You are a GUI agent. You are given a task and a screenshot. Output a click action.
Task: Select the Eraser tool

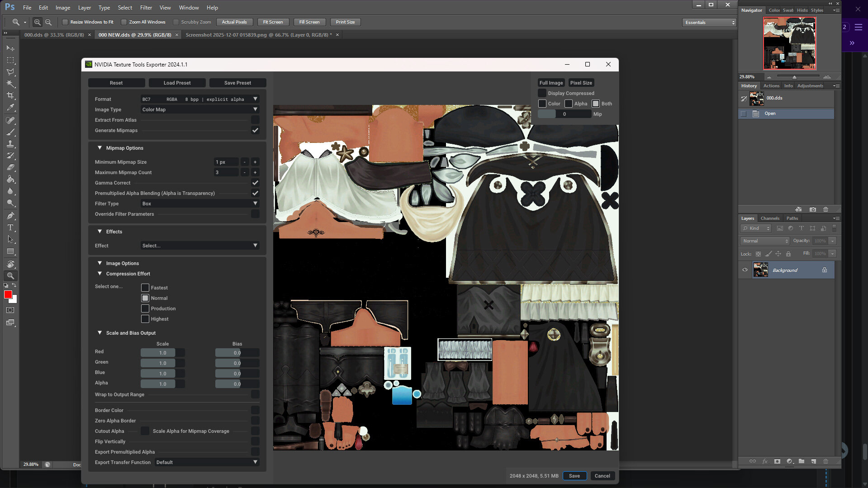tap(10, 167)
